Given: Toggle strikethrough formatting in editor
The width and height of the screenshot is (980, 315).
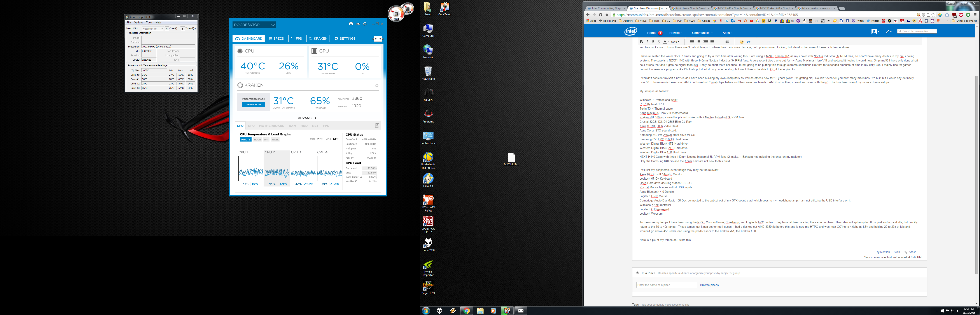Looking at the screenshot, I should pyautogui.click(x=659, y=42).
